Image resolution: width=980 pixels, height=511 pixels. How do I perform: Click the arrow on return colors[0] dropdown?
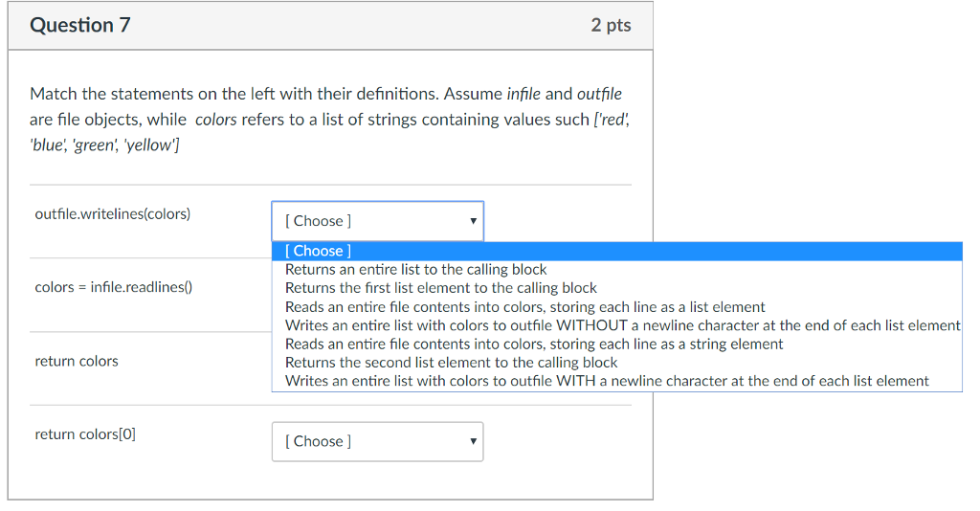pyautogui.click(x=473, y=442)
